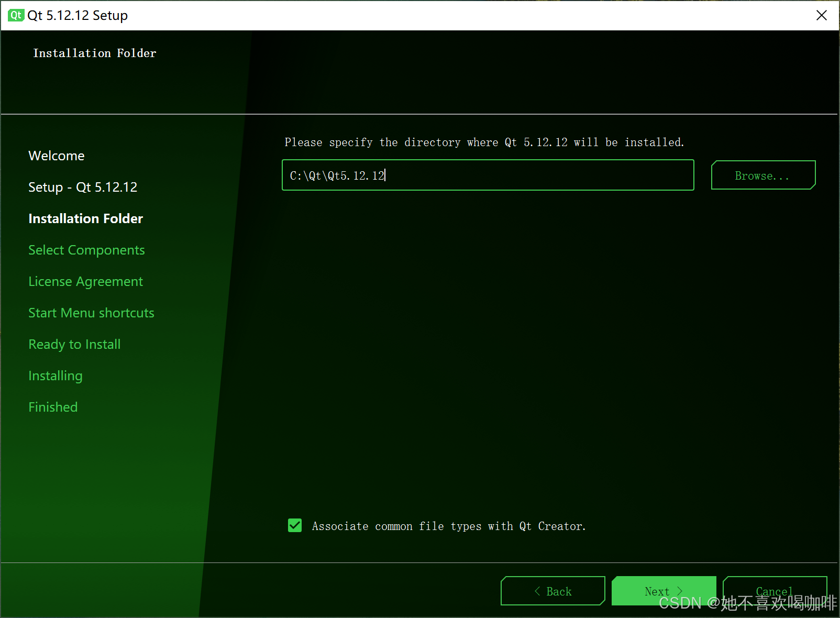
Task: Select the Welcome step in sidebar
Action: 57,156
